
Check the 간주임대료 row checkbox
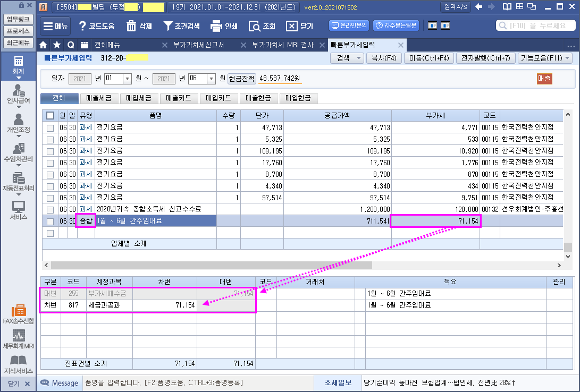pyautogui.click(x=50, y=221)
